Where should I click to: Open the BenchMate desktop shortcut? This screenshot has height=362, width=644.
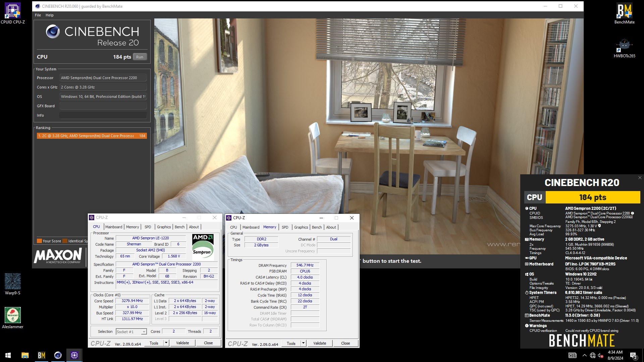pyautogui.click(x=624, y=13)
